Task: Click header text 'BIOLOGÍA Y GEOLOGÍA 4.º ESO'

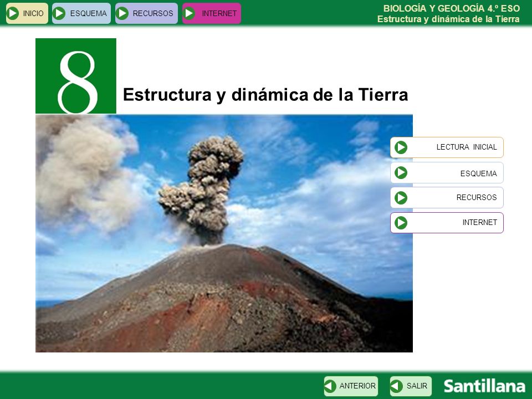Action: pos(451,8)
